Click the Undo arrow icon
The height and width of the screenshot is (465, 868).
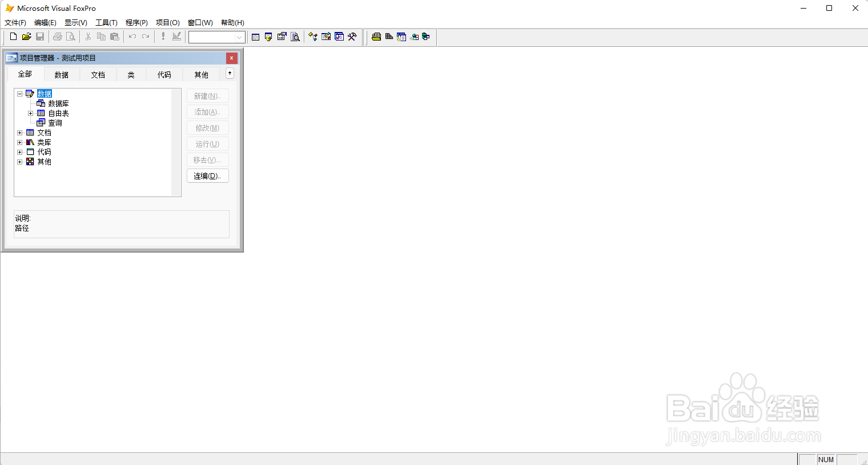pyautogui.click(x=132, y=37)
